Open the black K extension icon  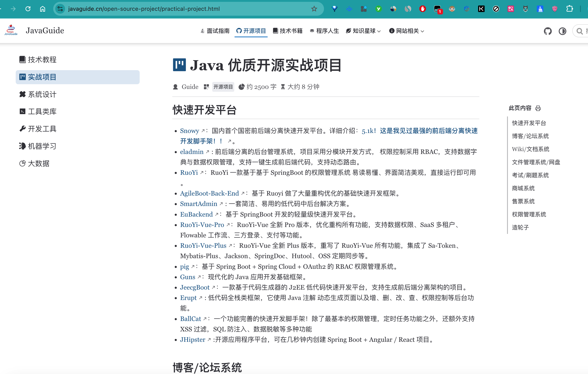tap(481, 9)
